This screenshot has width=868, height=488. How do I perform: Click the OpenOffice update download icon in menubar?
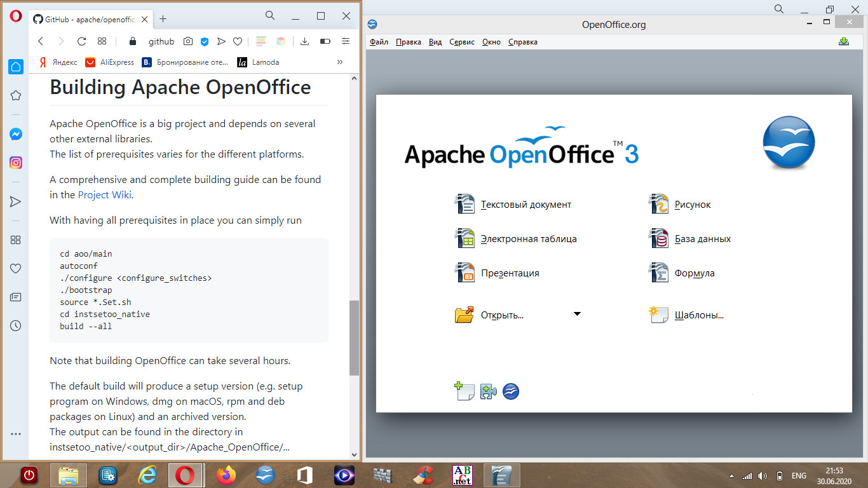(844, 41)
